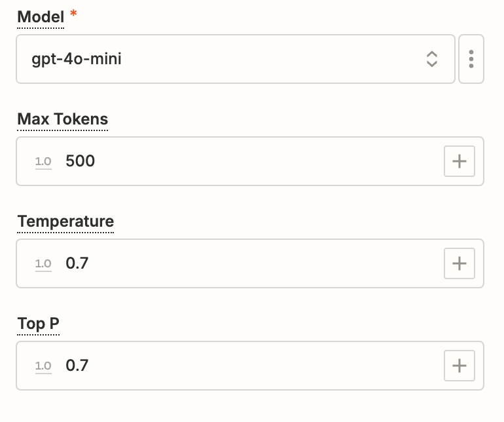Click the Top P number type icon
The width and height of the screenshot is (504, 422).
(43, 366)
